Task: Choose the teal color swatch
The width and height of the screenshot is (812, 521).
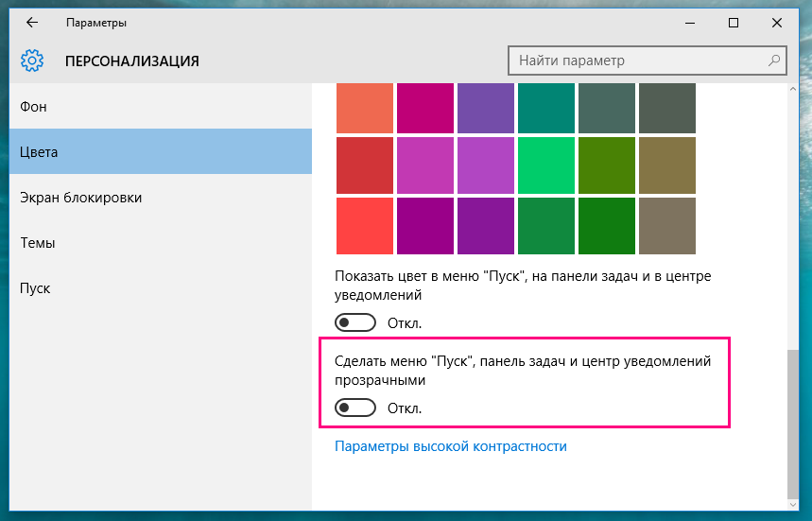Action: pyautogui.click(x=546, y=108)
